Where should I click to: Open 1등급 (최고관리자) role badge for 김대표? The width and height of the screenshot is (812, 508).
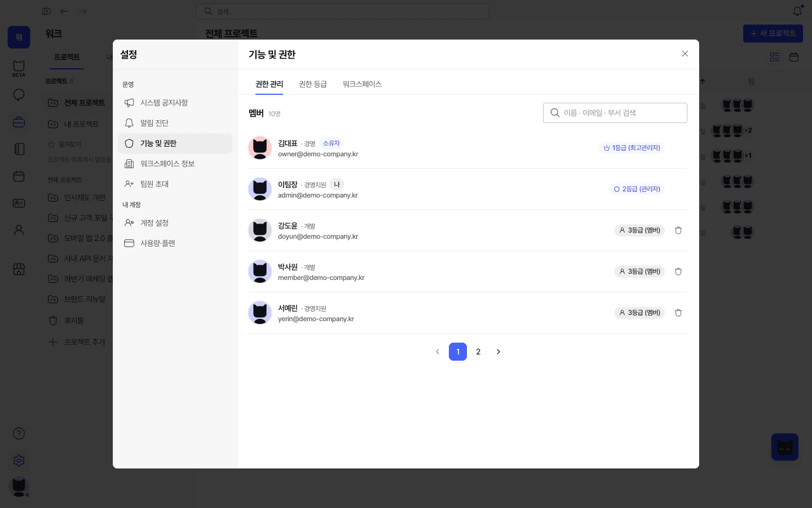click(x=632, y=148)
